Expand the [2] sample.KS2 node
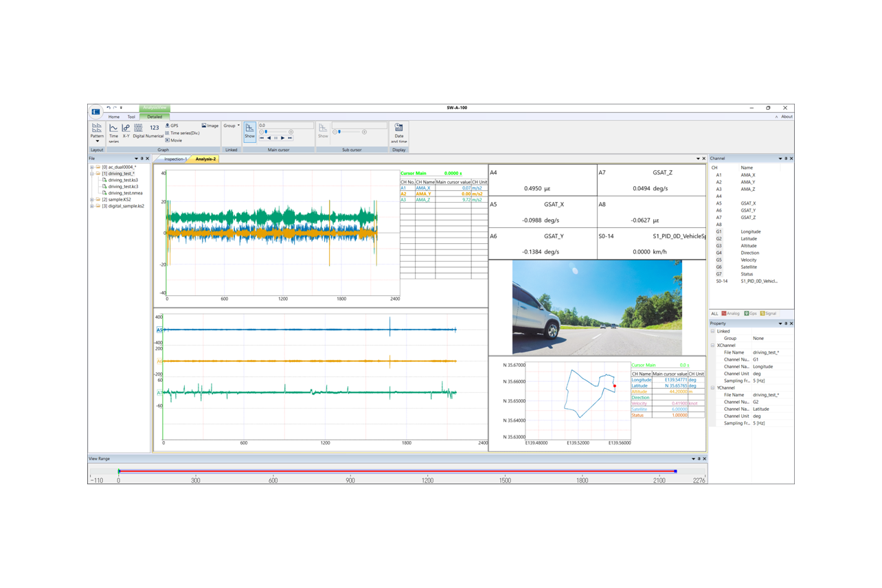 92,199
